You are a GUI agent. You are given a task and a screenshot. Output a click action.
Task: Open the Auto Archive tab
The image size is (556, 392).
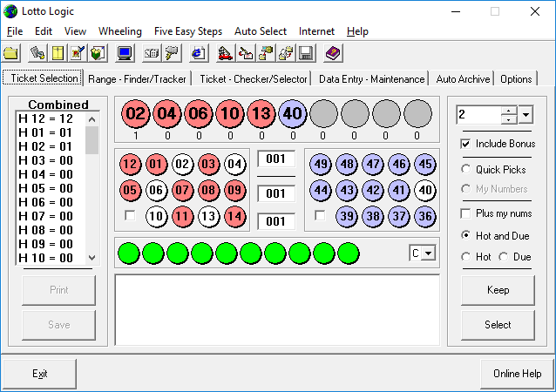coord(463,79)
